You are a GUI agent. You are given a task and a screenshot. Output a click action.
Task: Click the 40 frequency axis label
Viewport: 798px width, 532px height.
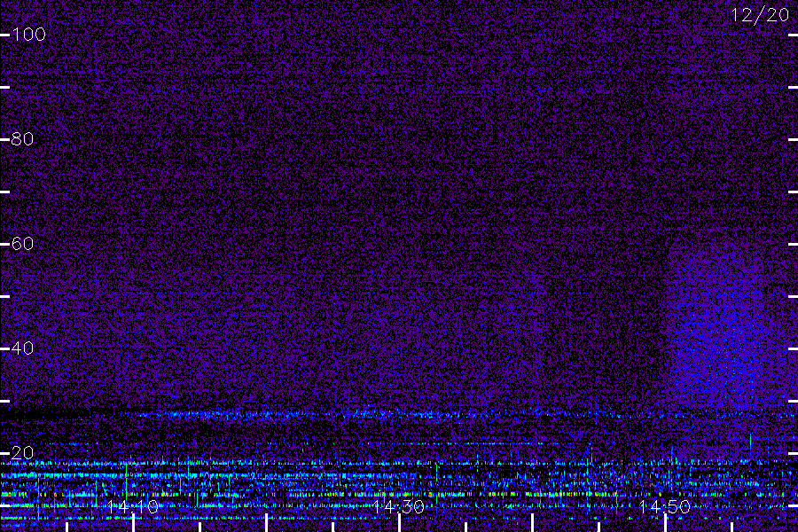click(x=22, y=348)
